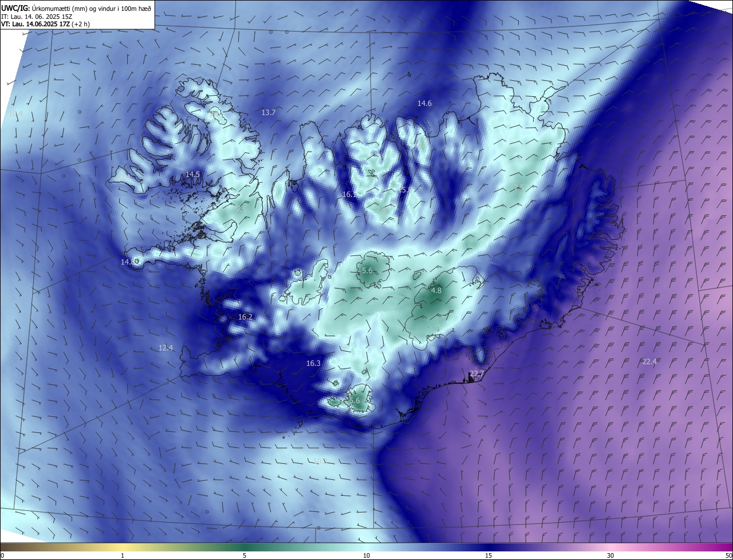The height and width of the screenshot is (560, 733).
Task: Click the '5' tick on the color legend
Action: 245,555
